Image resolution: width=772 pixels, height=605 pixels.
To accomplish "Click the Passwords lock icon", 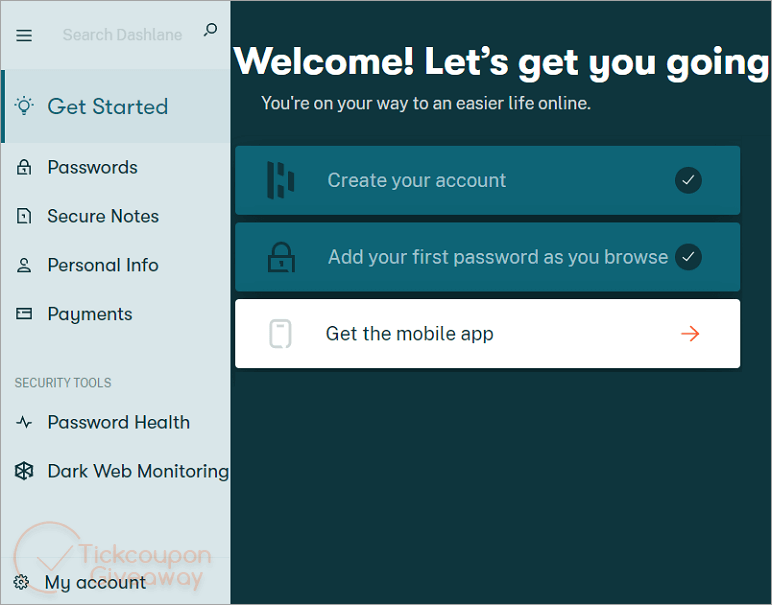I will (x=24, y=167).
